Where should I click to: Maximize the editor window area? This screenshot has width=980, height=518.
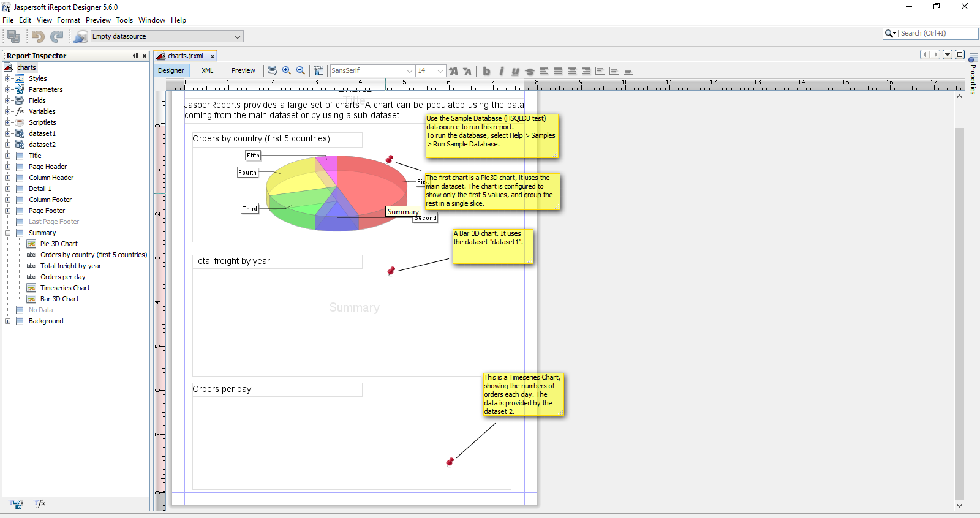[960, 54]
